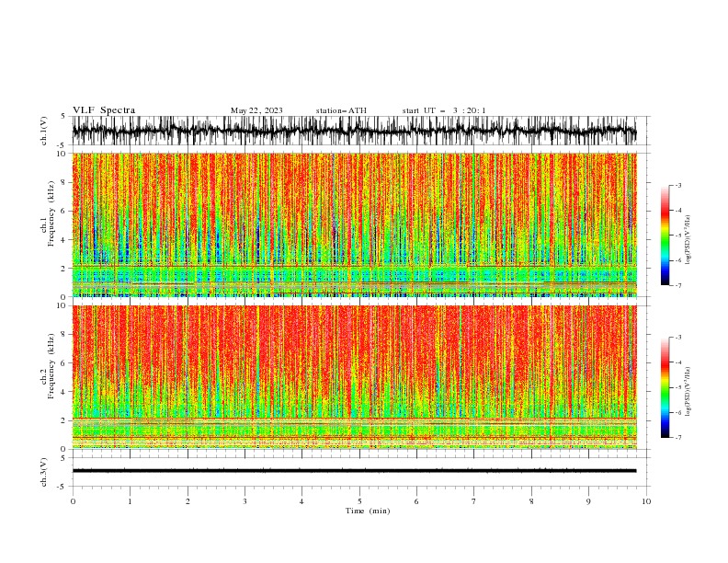This screenshot has height=563, width=728.
Task: Click the ch.1 PSD color scale bar
Action: tap(665, 236)
